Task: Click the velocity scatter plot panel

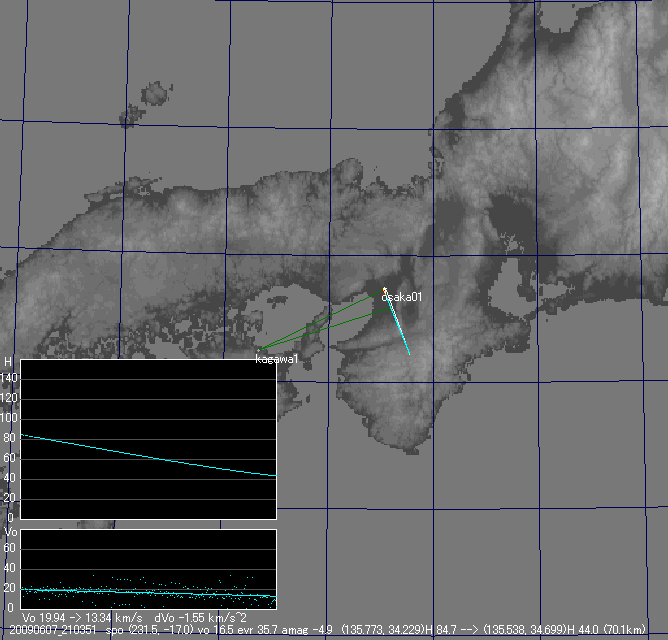Action: [x=149, y=569]
